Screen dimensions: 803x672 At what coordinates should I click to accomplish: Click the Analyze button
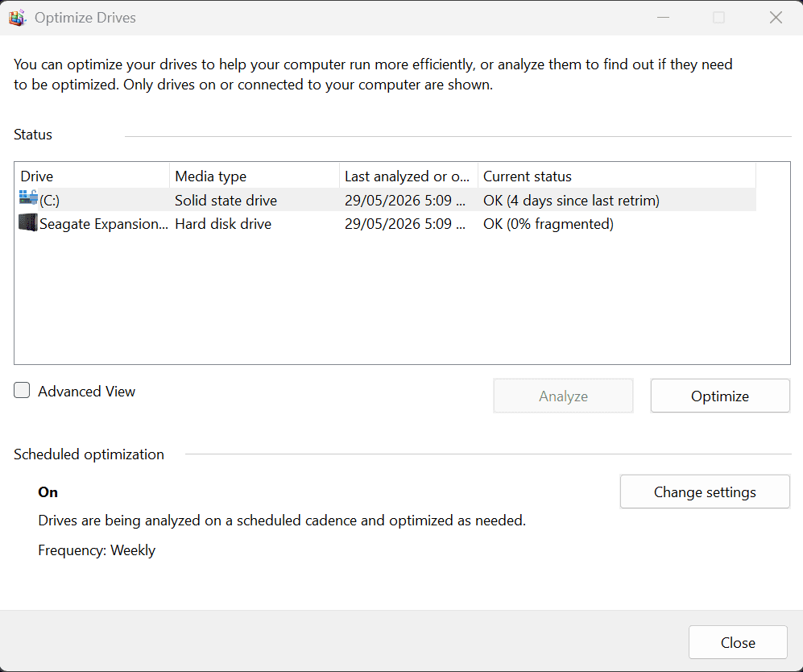(563, 396)
